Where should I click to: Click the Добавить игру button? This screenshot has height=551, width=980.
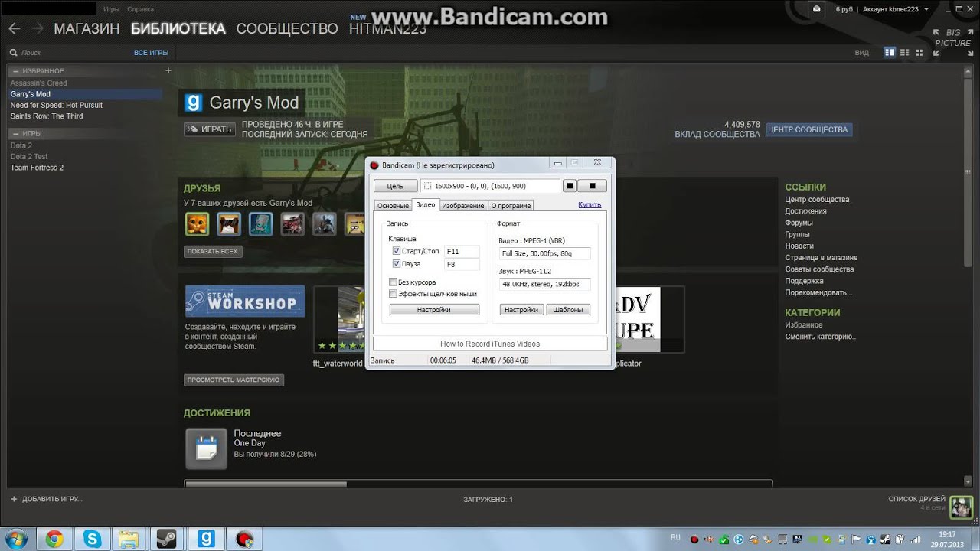click(x=47, y=499)
